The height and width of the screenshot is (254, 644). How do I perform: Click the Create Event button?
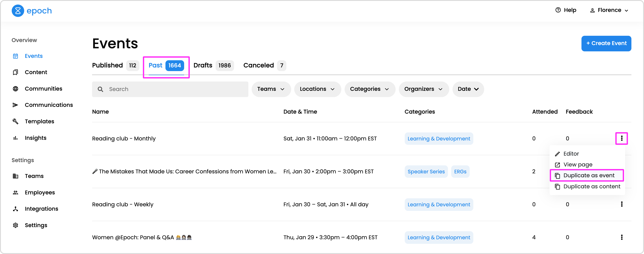606,43
